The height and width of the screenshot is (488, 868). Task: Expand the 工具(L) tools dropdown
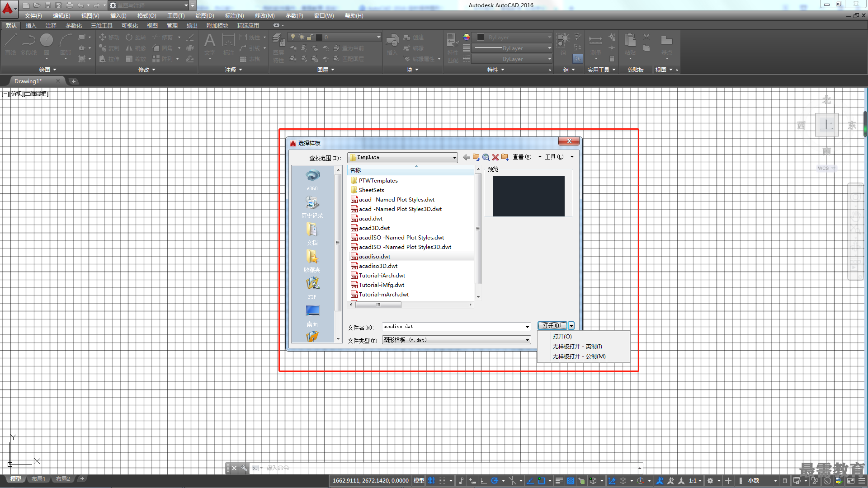pos(572,157)
